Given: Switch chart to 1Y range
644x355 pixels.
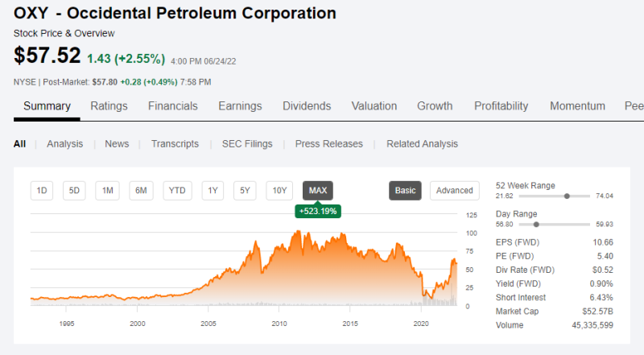Looking at the screenshot, I should 213,191.
